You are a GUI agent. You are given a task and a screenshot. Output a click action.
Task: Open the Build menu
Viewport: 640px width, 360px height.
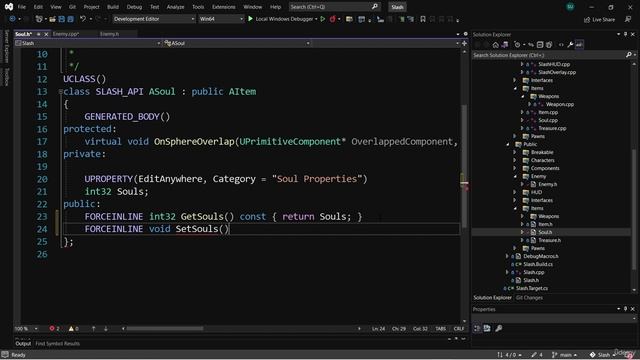click(x=113, y=7)
